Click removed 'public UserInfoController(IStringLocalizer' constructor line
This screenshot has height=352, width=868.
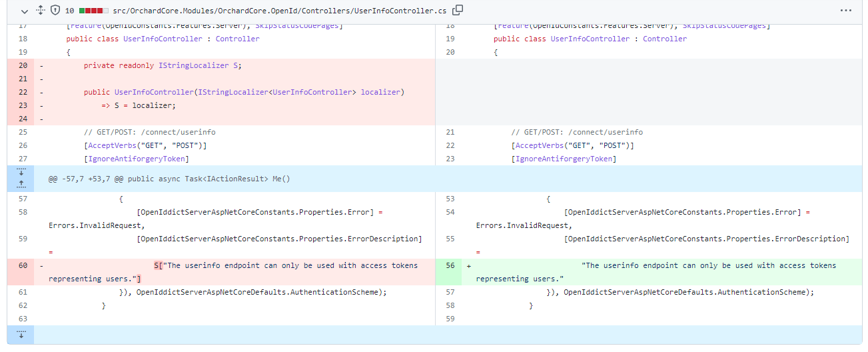coord(244,92)
